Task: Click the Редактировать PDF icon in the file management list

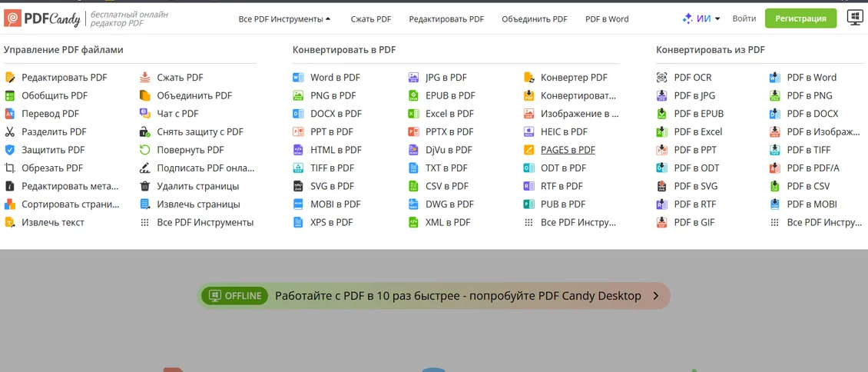Action: tap(10, 78)
